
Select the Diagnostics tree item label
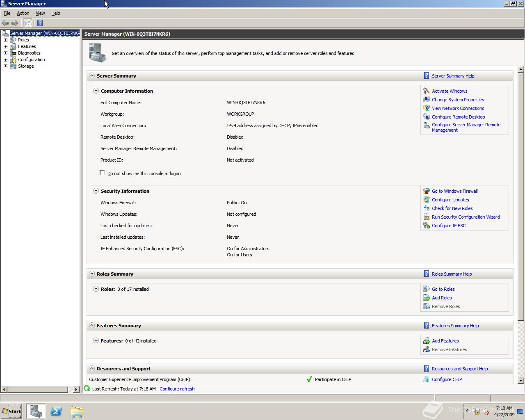(29, 53)
